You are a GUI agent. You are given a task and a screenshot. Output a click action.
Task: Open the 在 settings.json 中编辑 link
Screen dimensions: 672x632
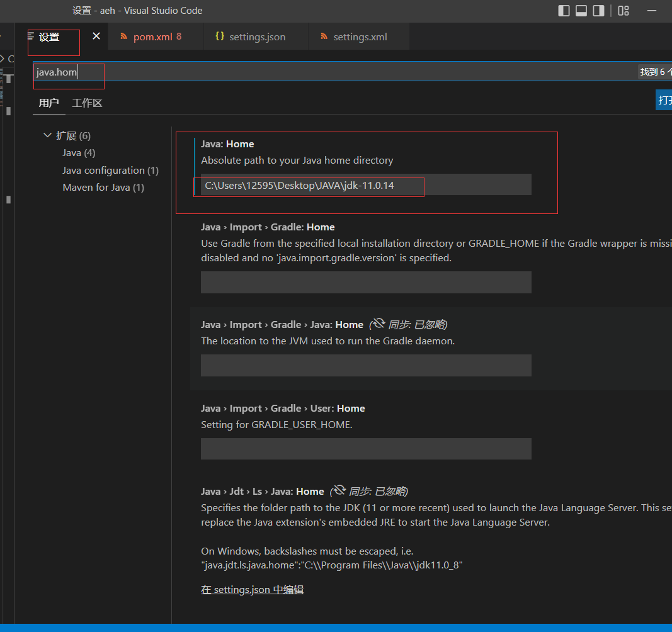(252, 589)
